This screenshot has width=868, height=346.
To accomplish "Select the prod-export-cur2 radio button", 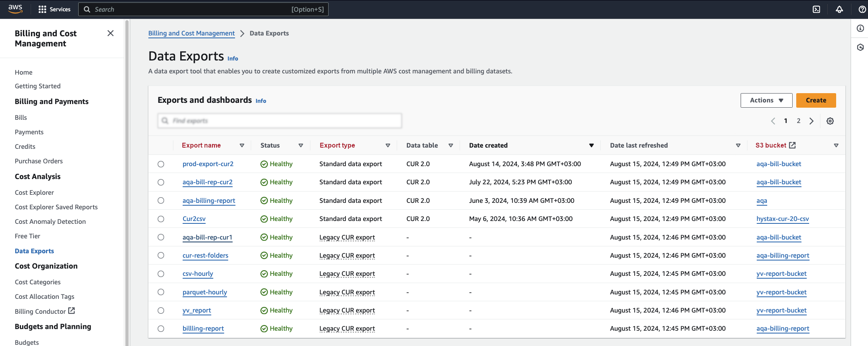I will click(161, 164).
